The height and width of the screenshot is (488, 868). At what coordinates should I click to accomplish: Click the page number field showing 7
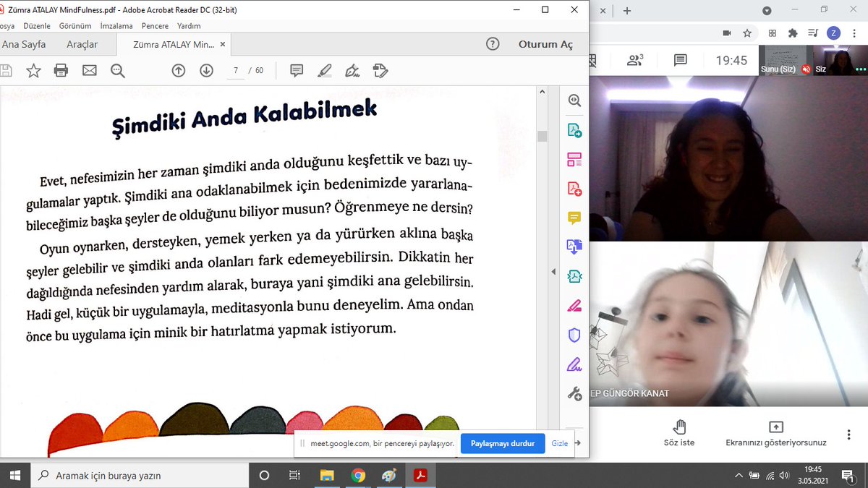coord(236,70)
